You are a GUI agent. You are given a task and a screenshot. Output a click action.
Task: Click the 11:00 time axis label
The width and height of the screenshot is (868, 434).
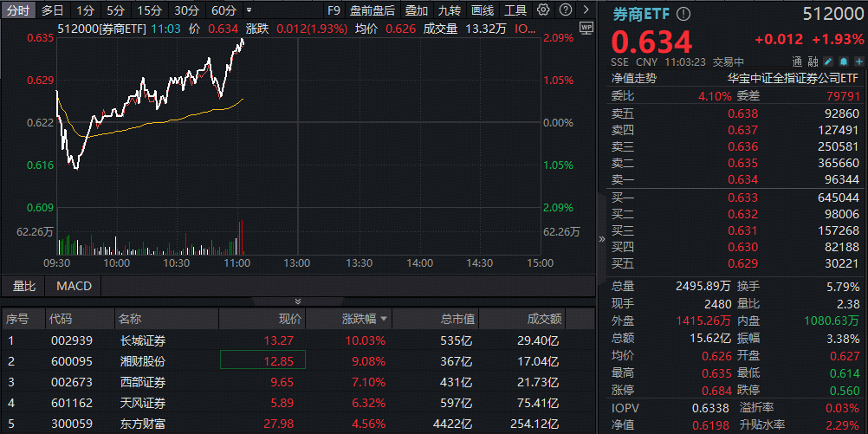point(238,263)
